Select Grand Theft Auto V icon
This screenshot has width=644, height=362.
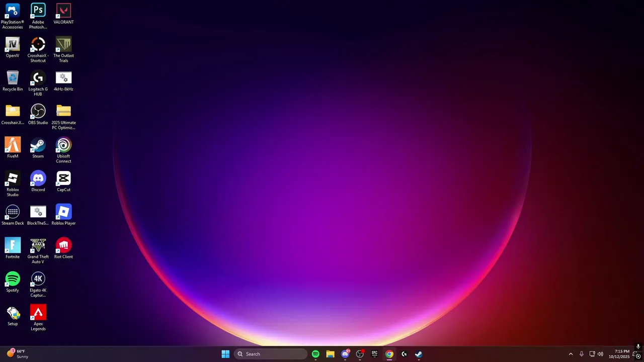click(x=38, y=251)
